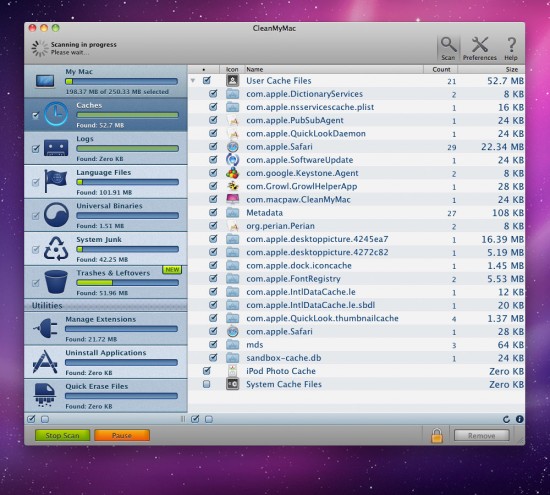Uncheck the sandbox-cache.db checkbox
Image resolution: width=550 pixels, height=495 pixels.
tap(213, 357)
